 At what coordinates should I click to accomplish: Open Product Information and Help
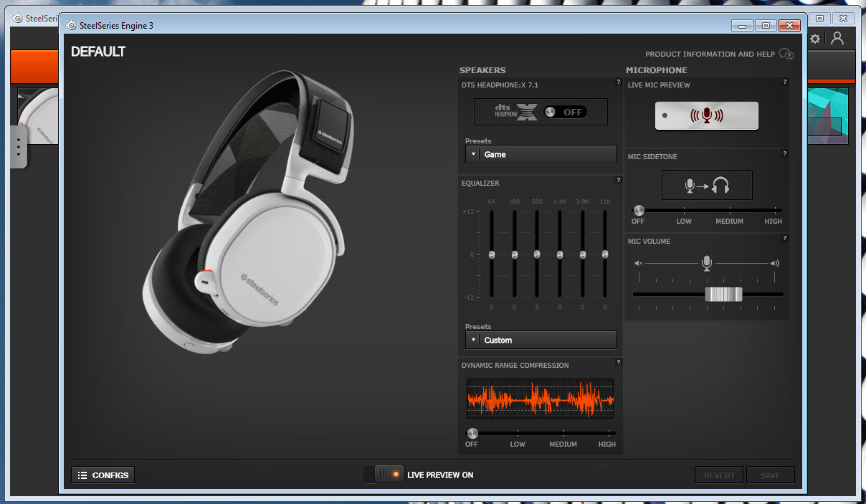click(710, 54)
